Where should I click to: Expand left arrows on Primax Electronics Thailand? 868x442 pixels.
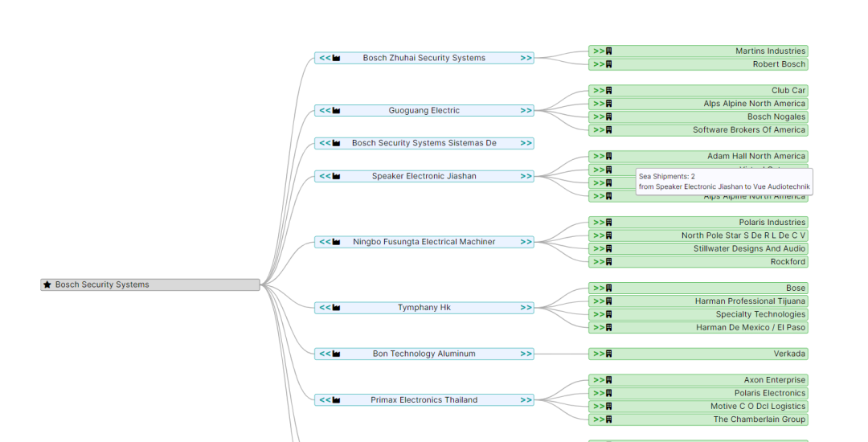tap(325, 400)
